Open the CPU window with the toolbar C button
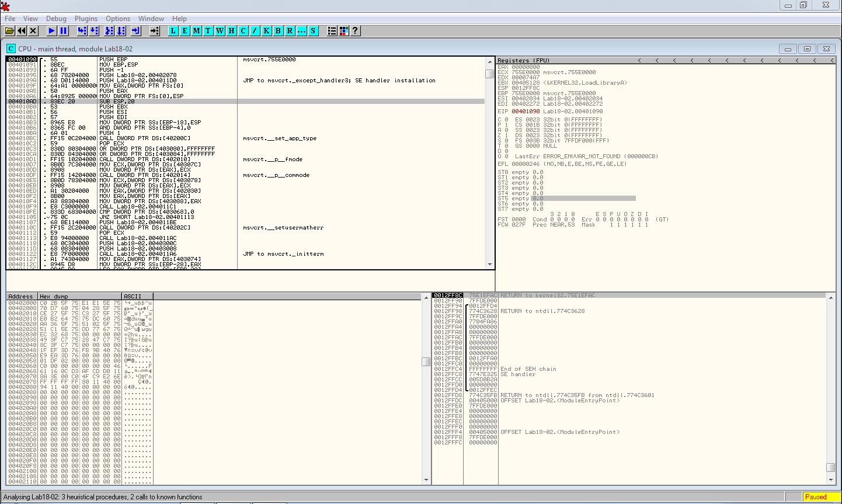This screenshot has width=842, height=504. [243, 30]
